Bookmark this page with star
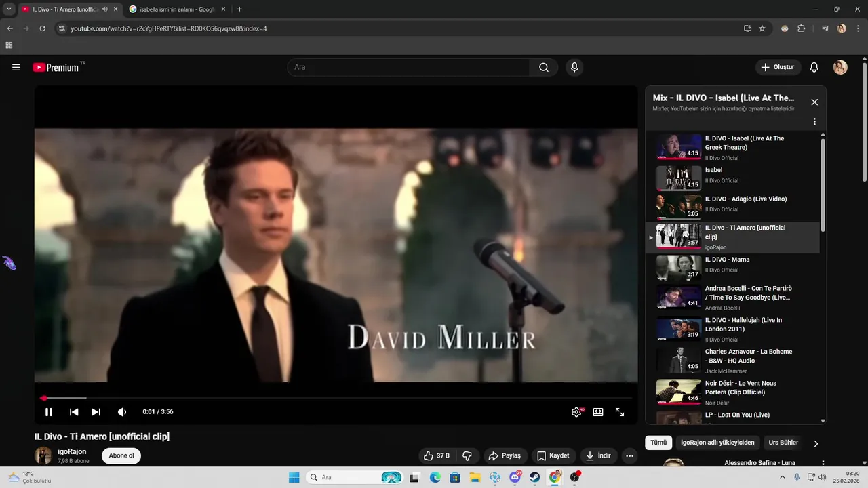This screenshot has width=868, height=488. [762, 28]
